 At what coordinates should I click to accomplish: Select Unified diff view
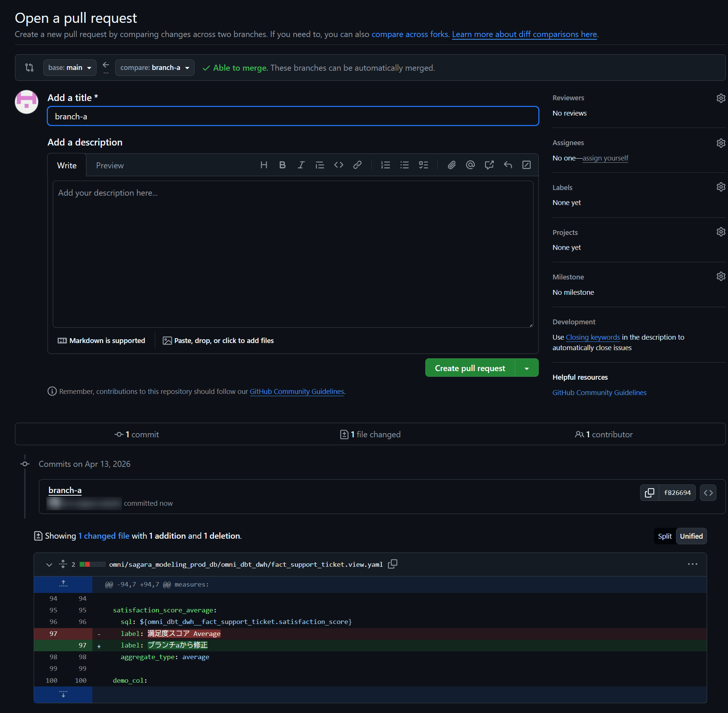coord(691,536)
